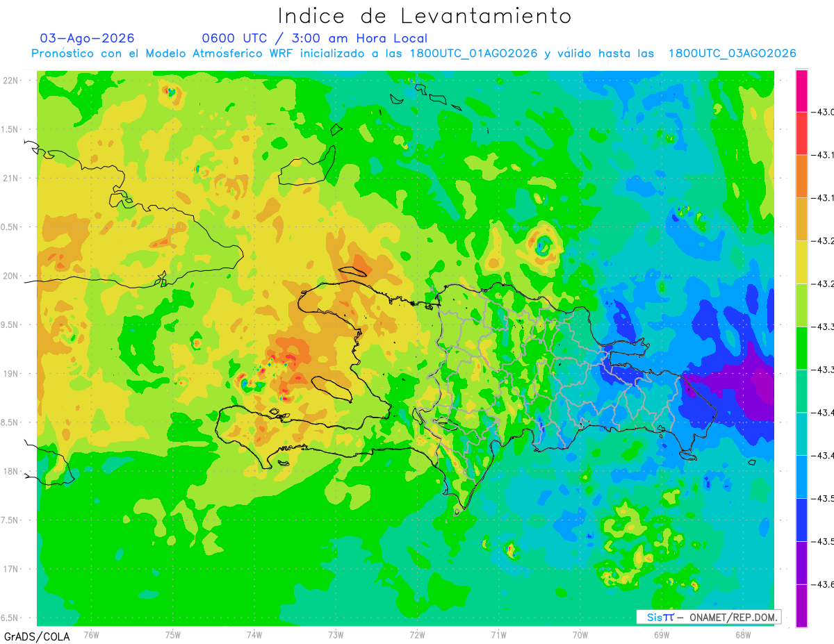
Task: Click the '72W' longitude label
Action: click(x=417, y=634)
